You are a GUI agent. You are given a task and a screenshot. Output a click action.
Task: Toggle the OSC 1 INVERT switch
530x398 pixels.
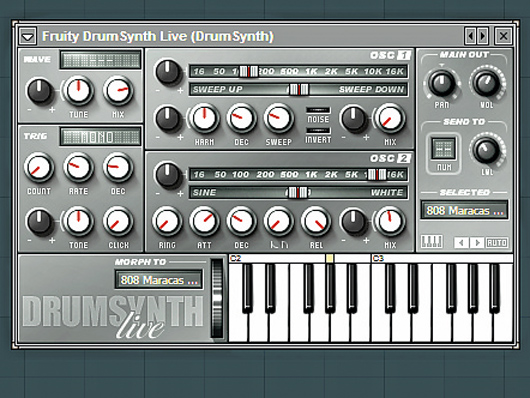click(318, 131)
